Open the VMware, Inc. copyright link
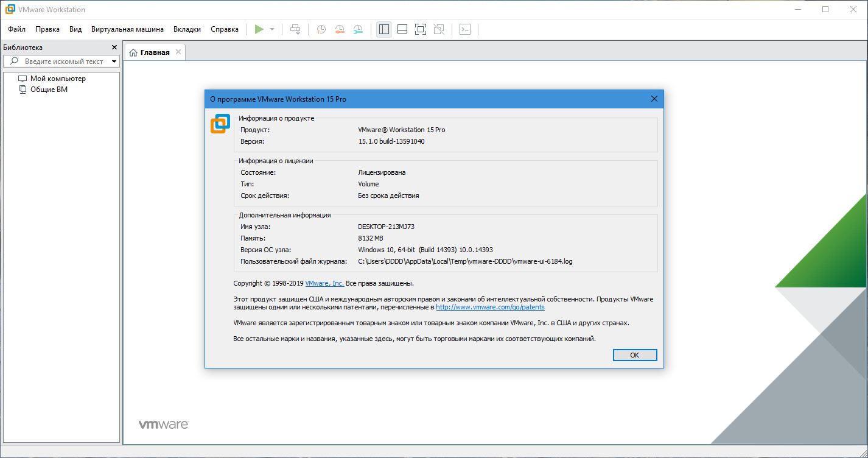 [x=324, y=283]
